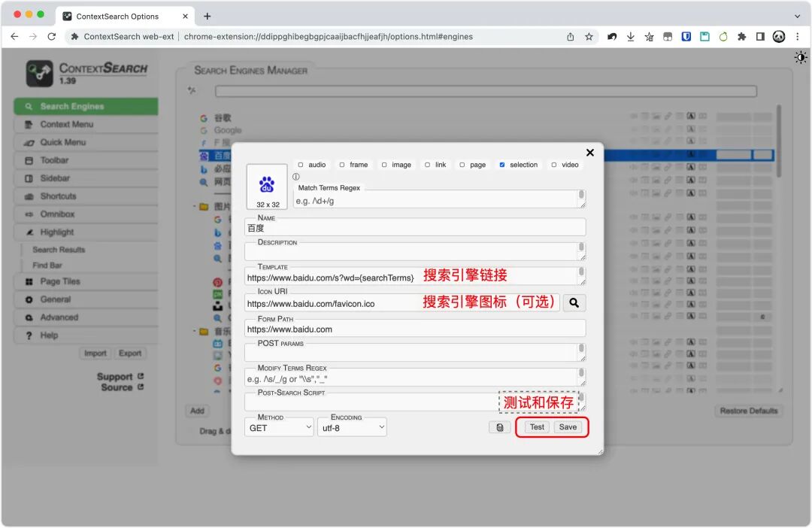This screenshot has width=812, height=528.
Task: Open the Highlight section
Action: 86,232
